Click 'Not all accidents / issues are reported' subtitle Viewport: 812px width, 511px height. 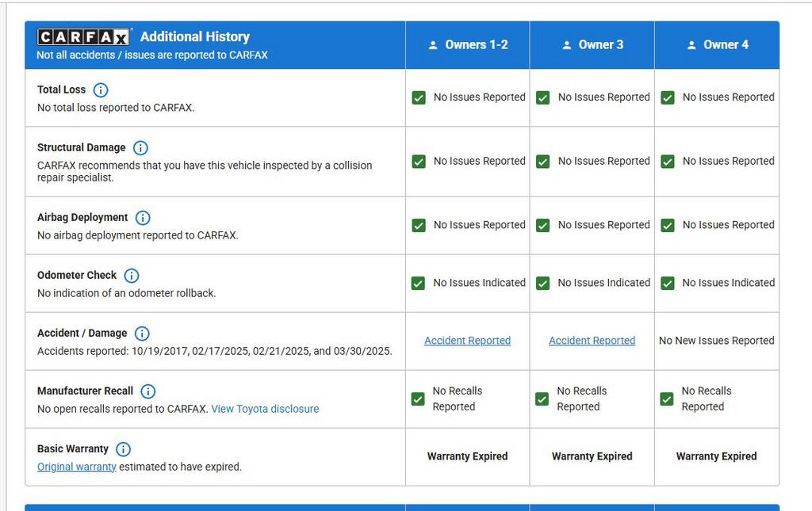[152, 55]
